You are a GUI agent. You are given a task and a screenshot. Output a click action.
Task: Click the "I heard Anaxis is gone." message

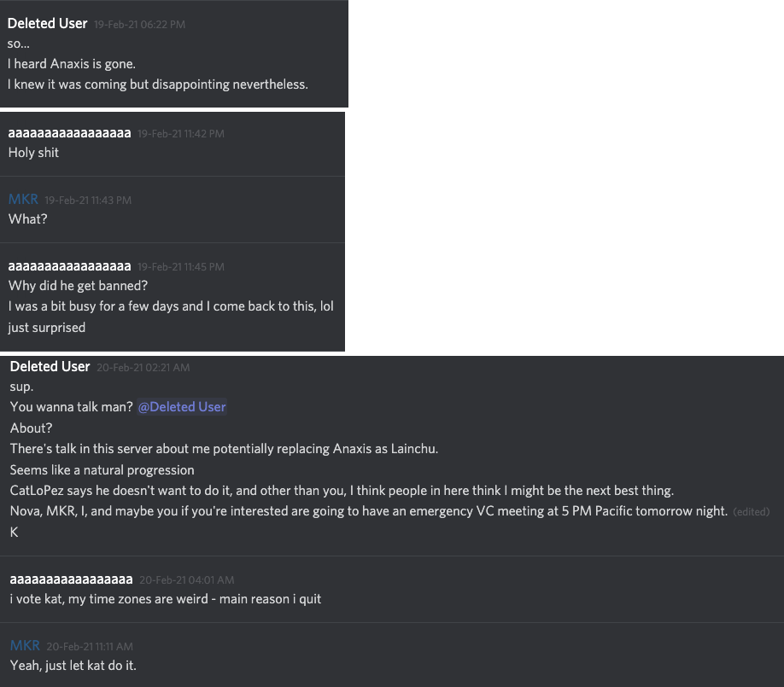(x=72, y=64)
